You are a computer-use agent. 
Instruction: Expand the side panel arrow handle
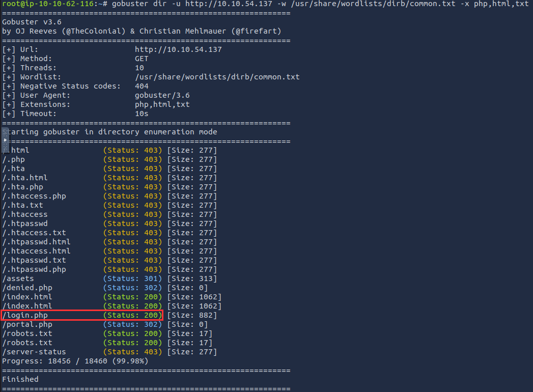coord(5,139)
